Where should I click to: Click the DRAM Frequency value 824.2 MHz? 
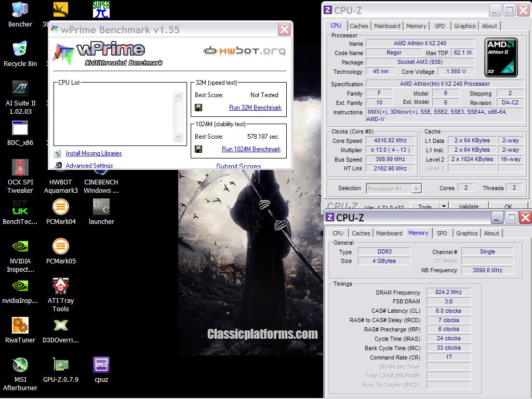448,292
